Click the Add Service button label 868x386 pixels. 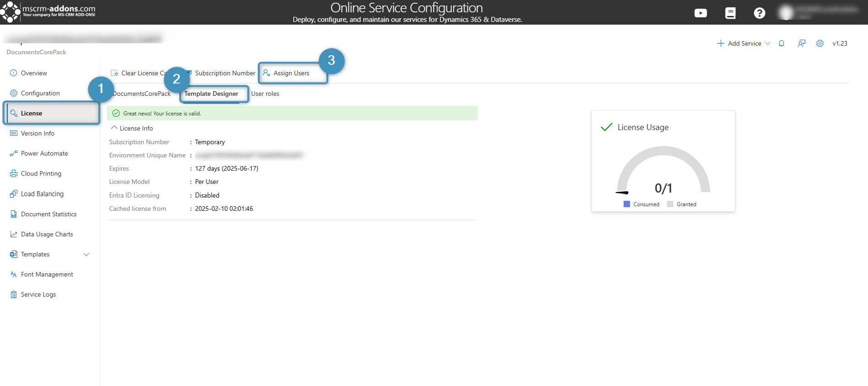(x=745, y=43)
